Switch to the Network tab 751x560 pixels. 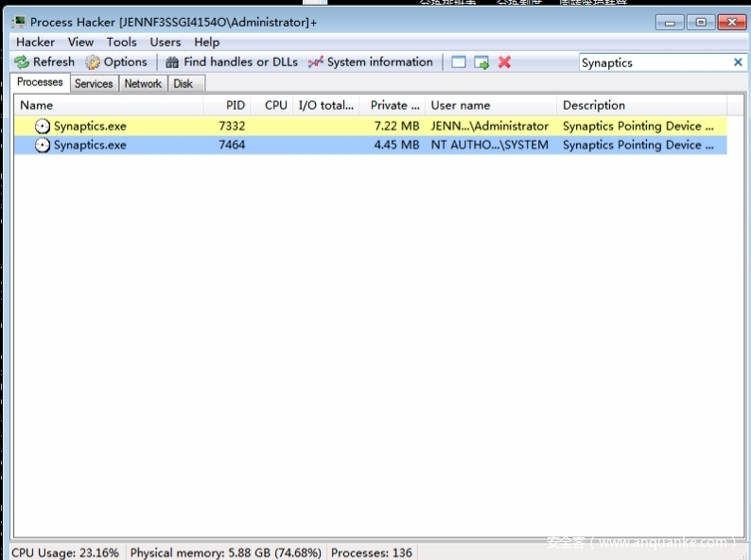tap(143, 83)
